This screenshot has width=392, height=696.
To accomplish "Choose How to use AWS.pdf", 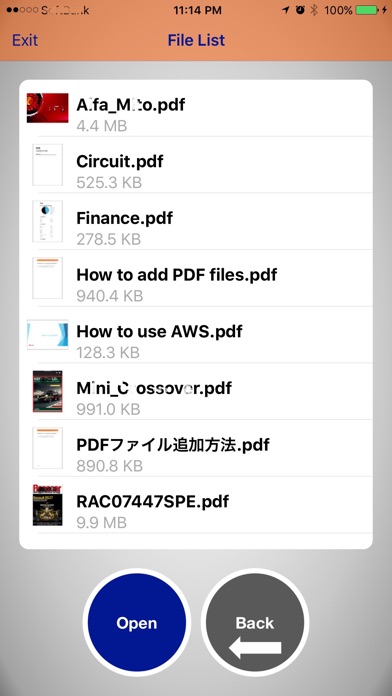I will (196, 335).
